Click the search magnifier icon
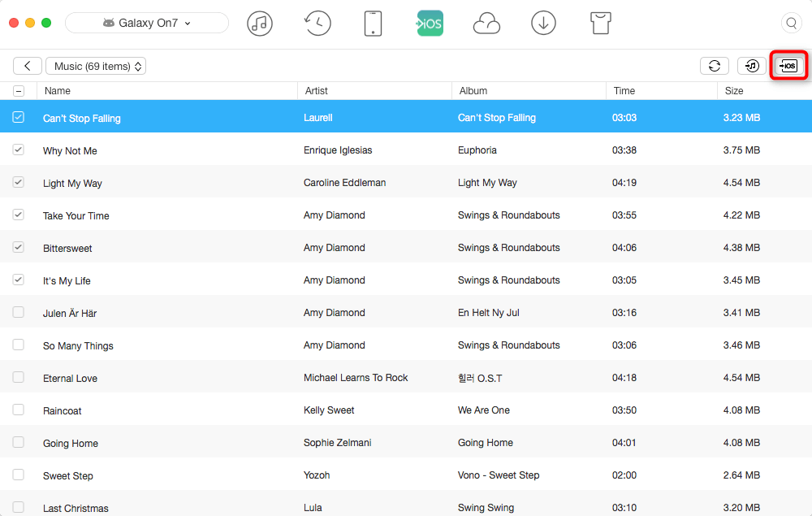This screenshot has height=516, width=812. 790,24
